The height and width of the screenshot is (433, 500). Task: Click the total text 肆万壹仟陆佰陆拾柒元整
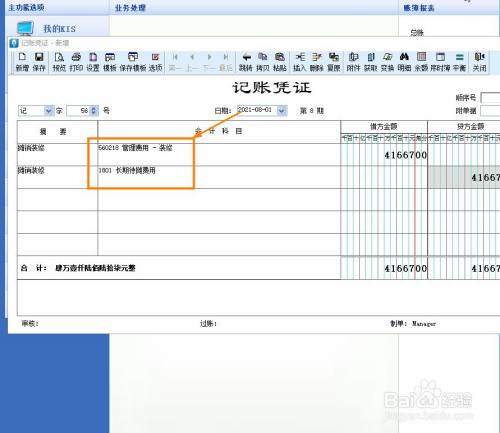(95, 268)
